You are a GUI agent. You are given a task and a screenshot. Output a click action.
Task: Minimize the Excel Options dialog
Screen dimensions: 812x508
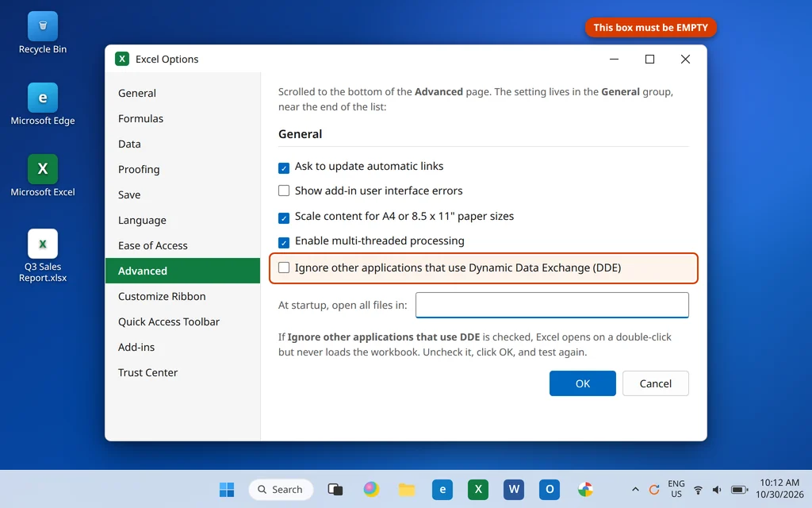[615, 59]
